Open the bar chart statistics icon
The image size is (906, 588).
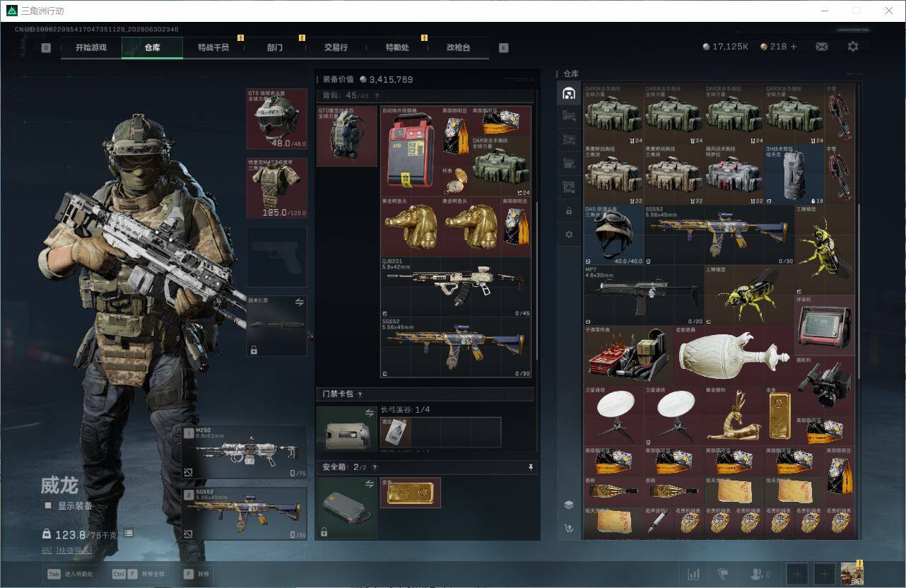694,574
